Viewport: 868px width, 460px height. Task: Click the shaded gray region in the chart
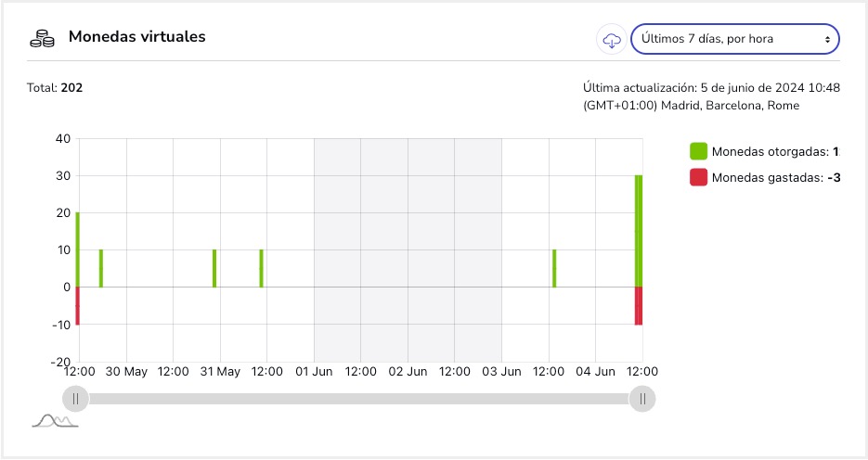(408, 232)
